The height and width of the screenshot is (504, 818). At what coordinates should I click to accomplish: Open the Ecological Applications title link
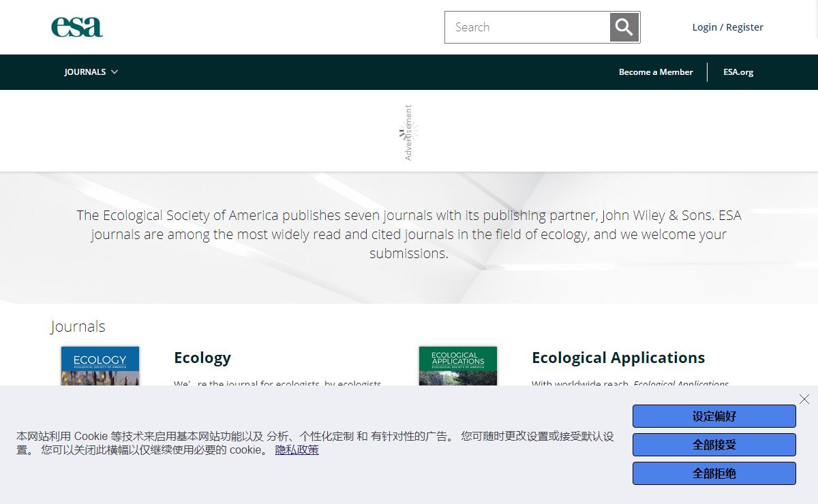tap(618, 358)
